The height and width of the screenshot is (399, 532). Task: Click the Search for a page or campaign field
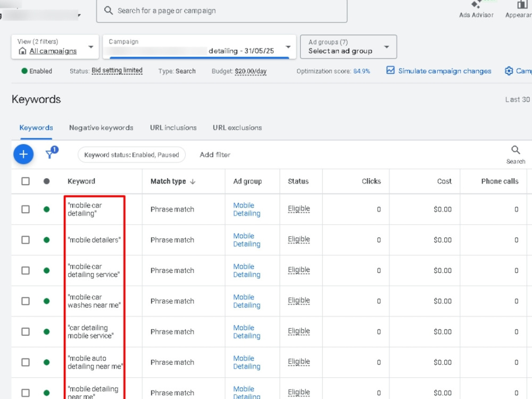(221, 11)
